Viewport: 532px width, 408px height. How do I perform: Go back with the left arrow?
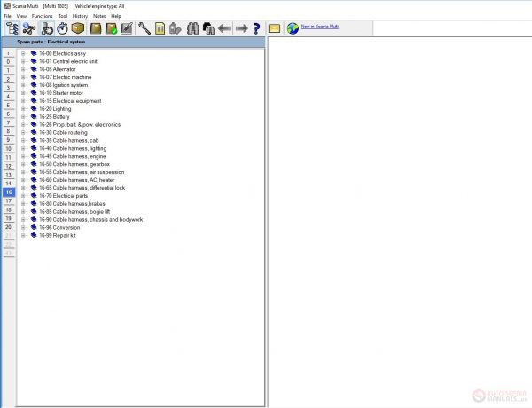pos(224,28)
